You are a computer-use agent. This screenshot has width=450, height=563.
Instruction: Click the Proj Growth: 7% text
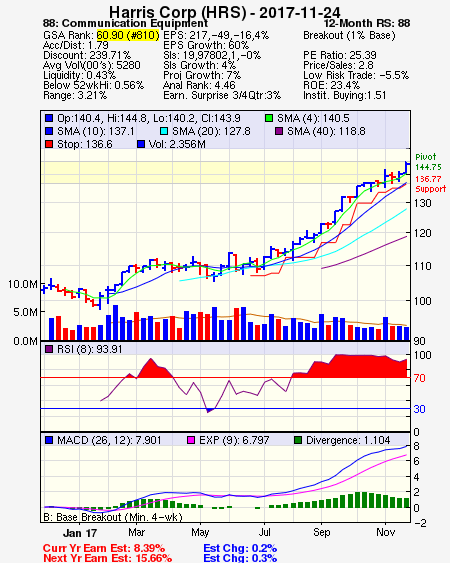(202, 75)
